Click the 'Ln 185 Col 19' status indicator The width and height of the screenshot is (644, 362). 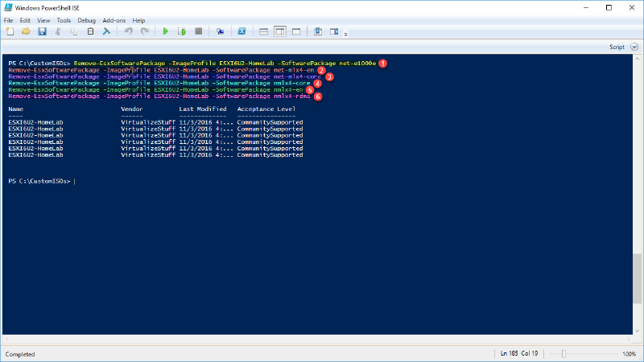(519, 353)
